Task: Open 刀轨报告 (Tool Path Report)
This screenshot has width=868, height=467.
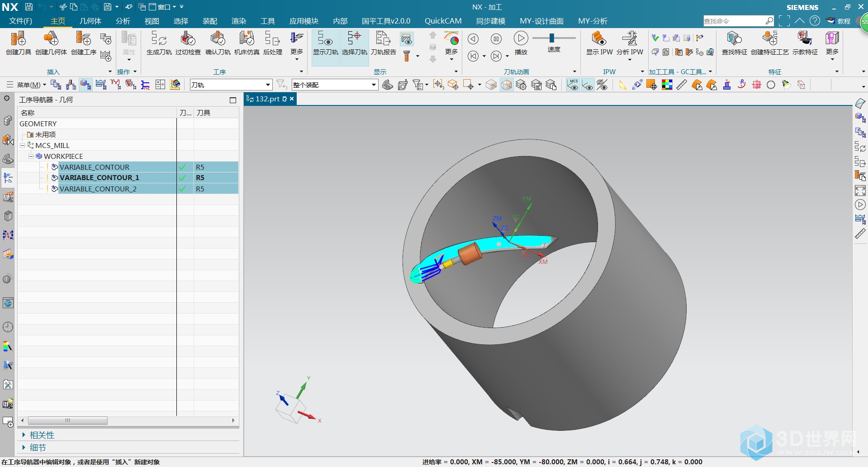Action: pos(384,43)
